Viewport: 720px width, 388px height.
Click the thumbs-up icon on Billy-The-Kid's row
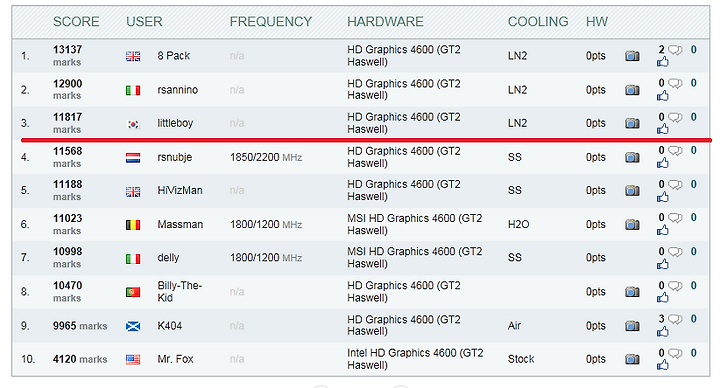[663, 298]
